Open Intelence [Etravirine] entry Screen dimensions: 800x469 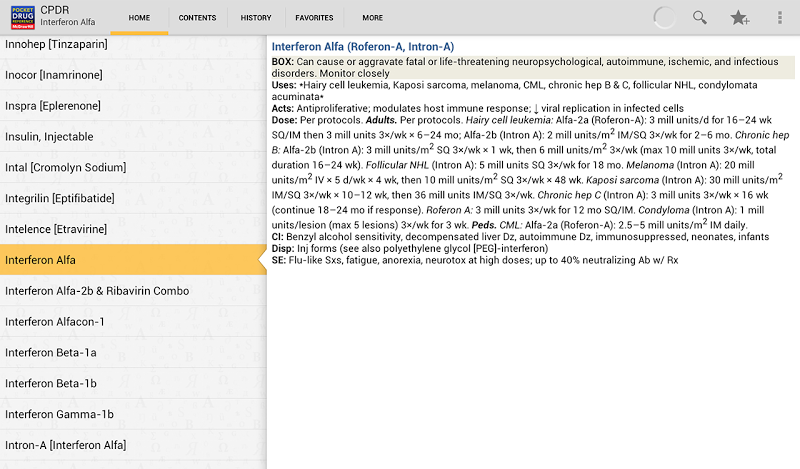click(133, 229)
